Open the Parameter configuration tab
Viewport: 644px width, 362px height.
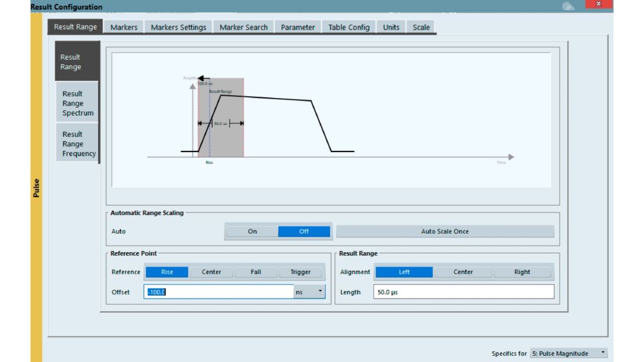[297, 27]
